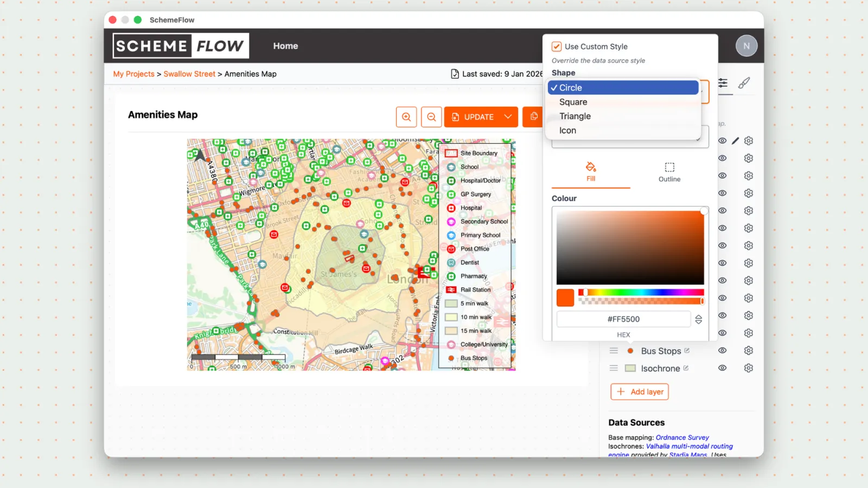Click the 'Amenities Map' breadcrumb text
Image resolution: width=868 pixels, height=488 pixels.
(251, 74)
